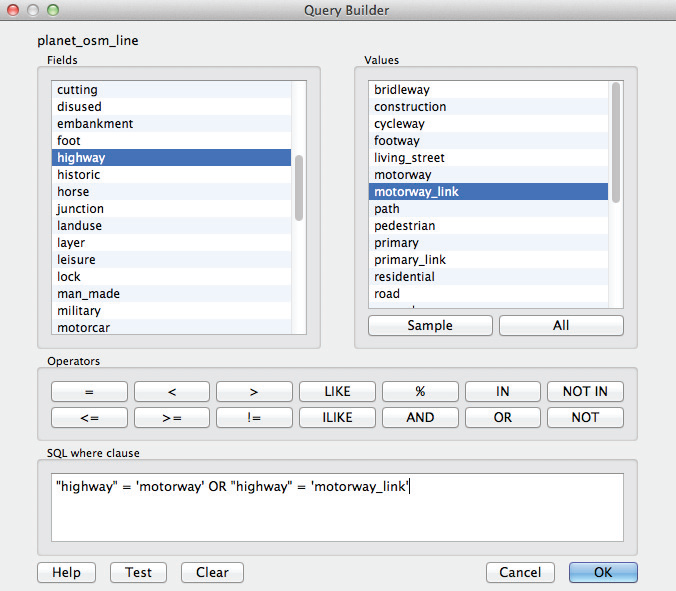The image size is (676, 591).
Task: Click the NOT IN operator button
Action: click(585, 391)
